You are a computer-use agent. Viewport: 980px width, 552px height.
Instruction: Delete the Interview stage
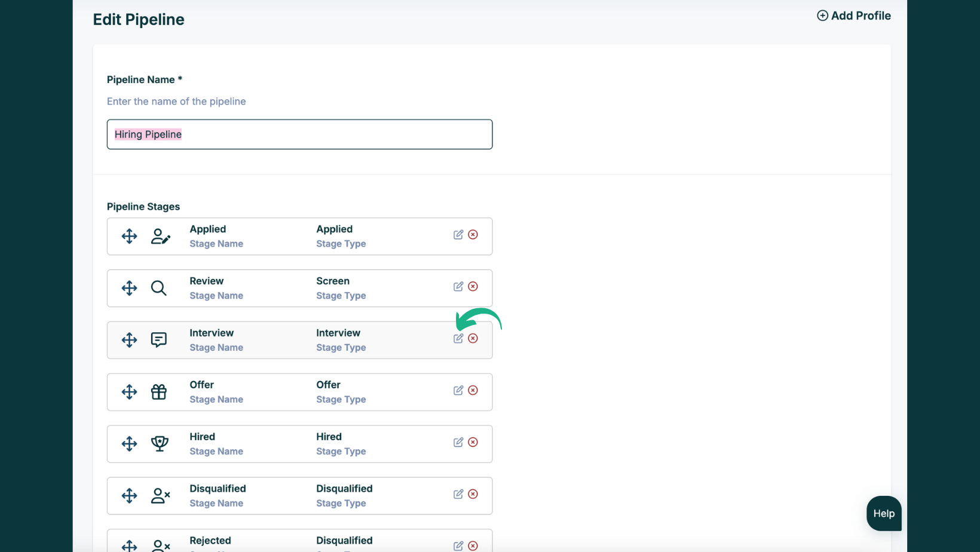(473, 339)
